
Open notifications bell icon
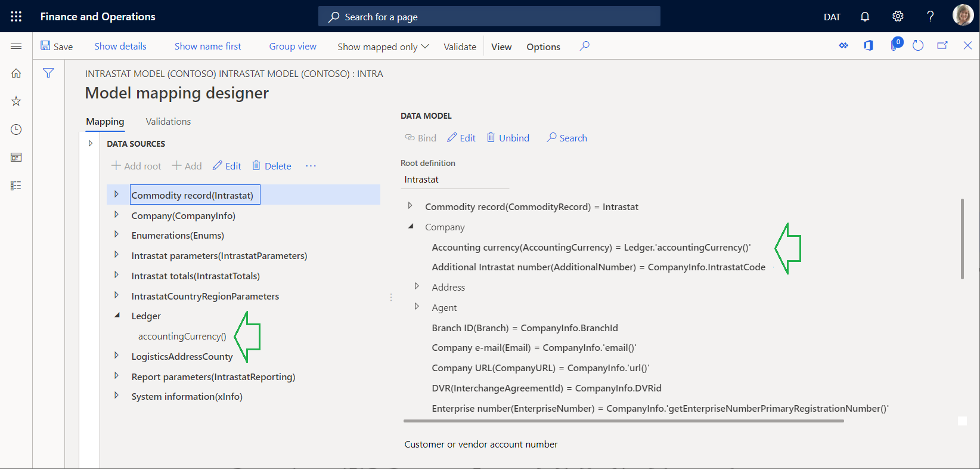click(x=865, y=16)
